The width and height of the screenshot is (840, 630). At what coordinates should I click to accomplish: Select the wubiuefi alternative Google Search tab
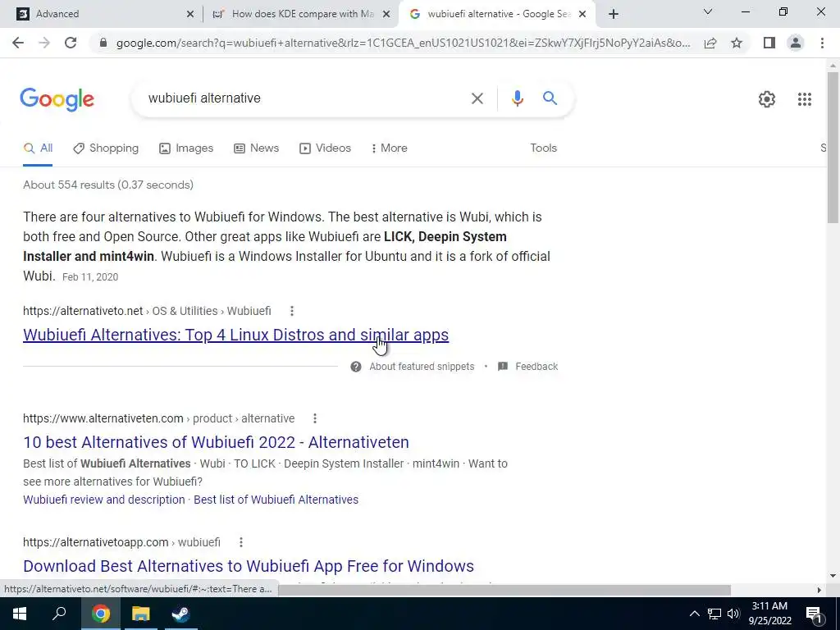click(x=497, y=14)
